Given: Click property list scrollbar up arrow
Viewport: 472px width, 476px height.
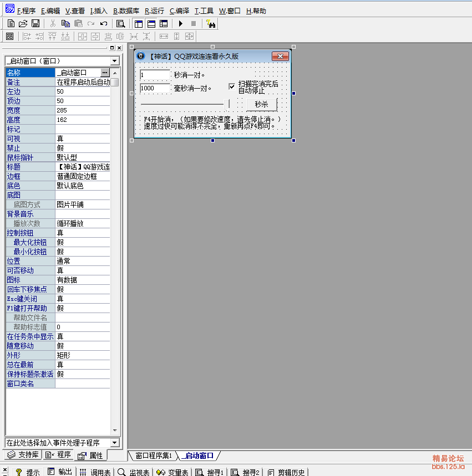Looking at the screenshot, I should [115, 73].
